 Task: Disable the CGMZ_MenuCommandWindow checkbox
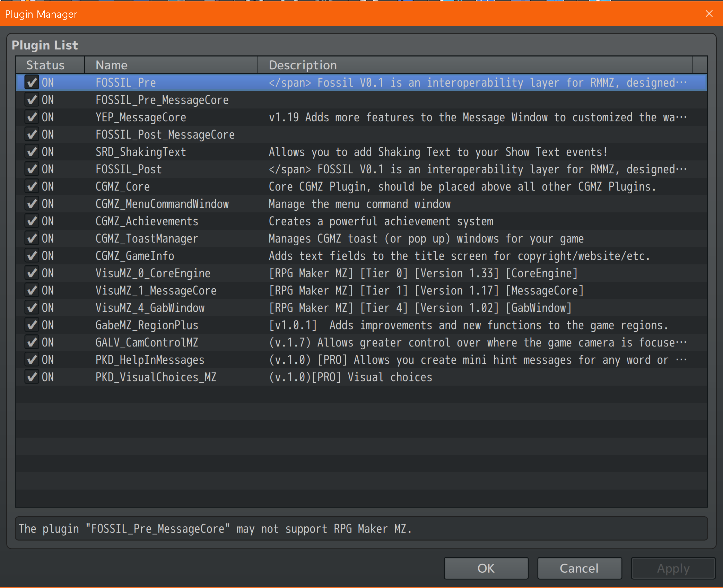32,204
